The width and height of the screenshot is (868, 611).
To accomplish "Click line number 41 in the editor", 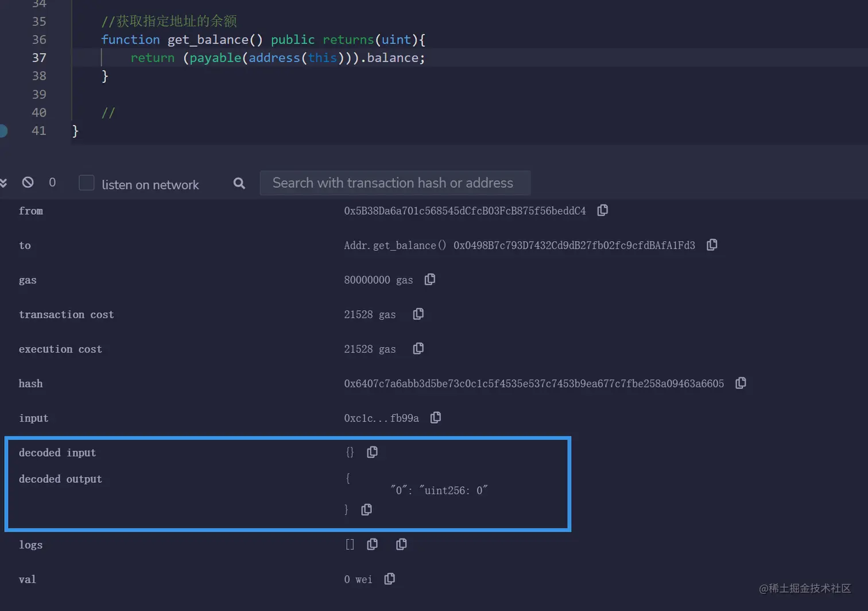I will (39, 130).
